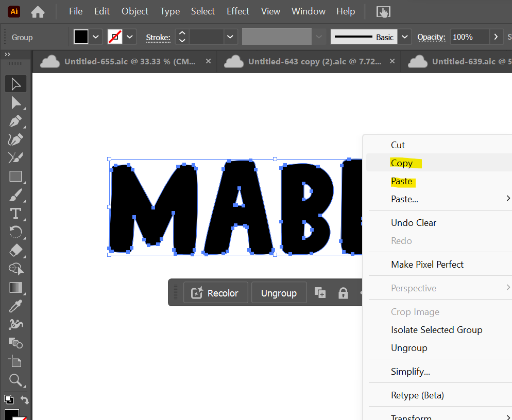Expand the collapsed tools panel arrows

tap(8, 55)
